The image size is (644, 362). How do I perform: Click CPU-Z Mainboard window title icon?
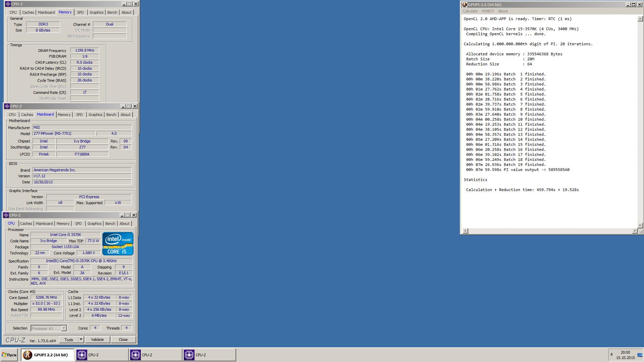pos(7,106)
